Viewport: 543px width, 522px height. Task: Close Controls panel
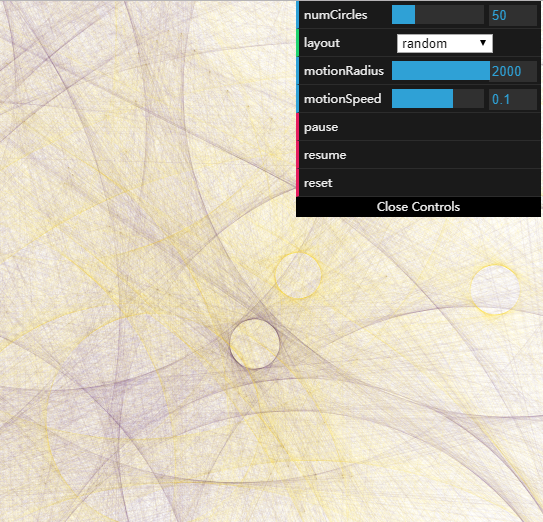click(x=418, y=207)
